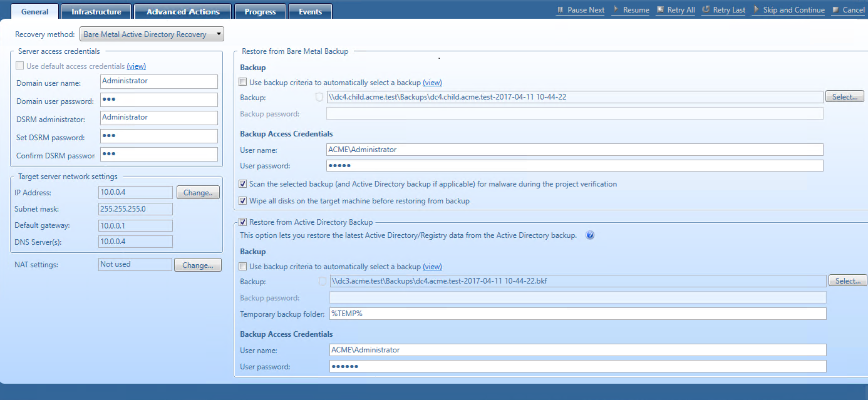
Task: Open the Recovery method dropdown
Action: pos(152,34)
